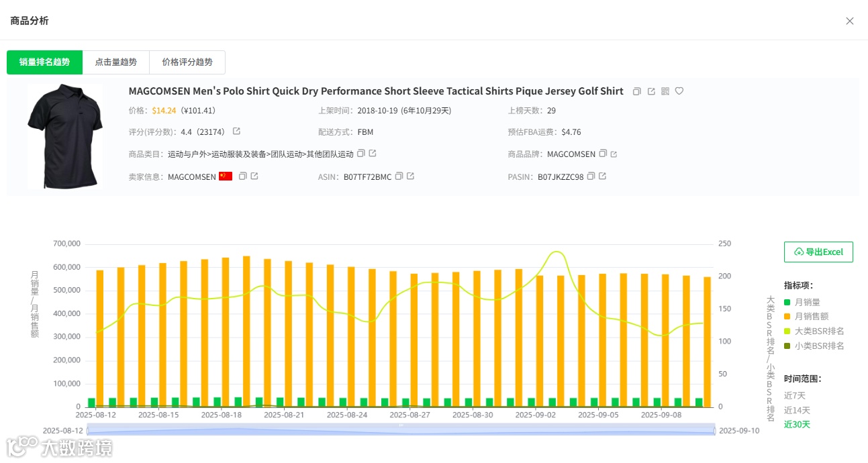Screen dimensions: 868x463
Task: Click right handle of date range slider
Action: [x=715, y=431]
